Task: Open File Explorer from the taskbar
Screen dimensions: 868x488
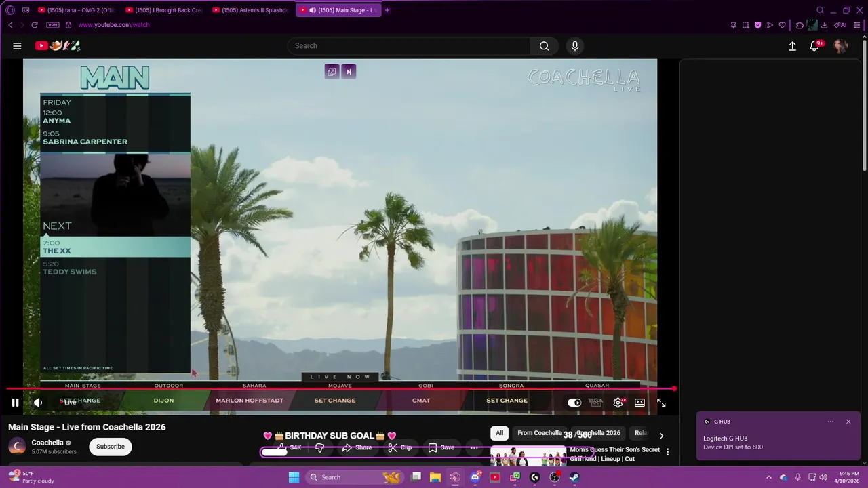Action: click(x=435, y=477)
